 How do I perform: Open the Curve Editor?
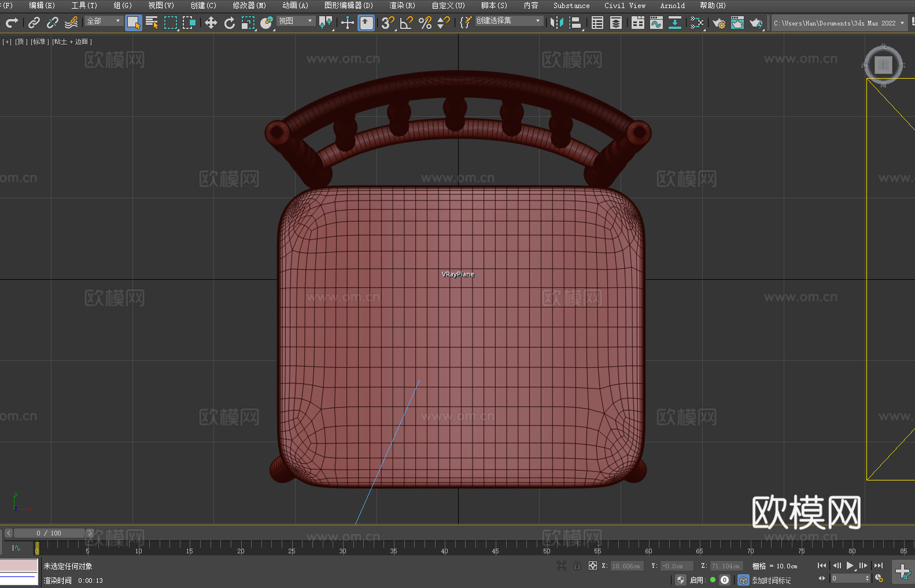[656, 23]
